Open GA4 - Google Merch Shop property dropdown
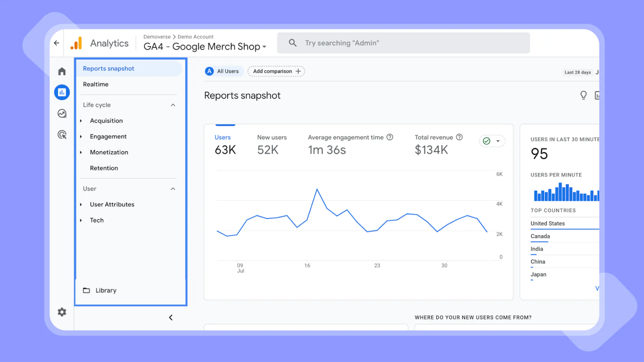 [x=205, y=46]
